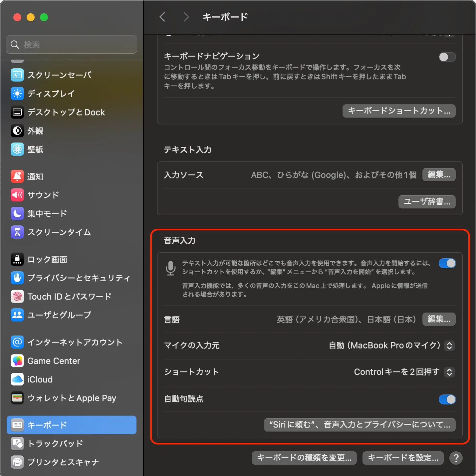This screenshot has height=476, width=476.
Task: Click the 音声入力 section heading
Action: (180, 241)
